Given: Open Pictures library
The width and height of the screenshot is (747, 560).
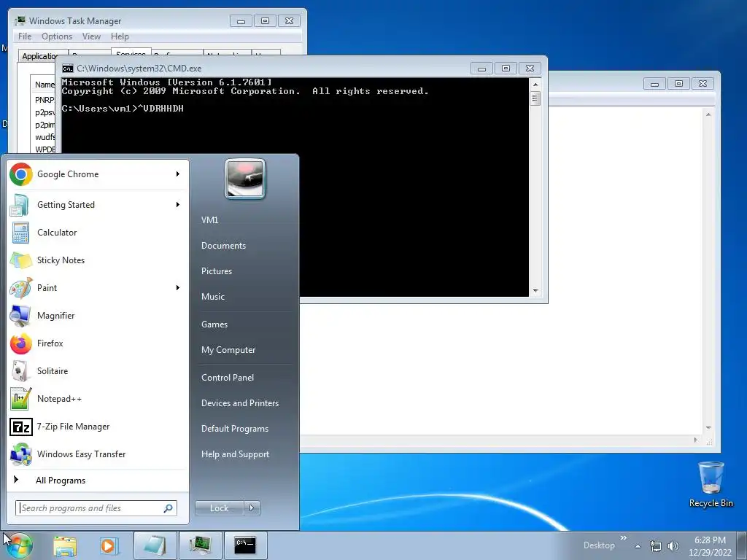Looking at the screenshot, I should click(216, 271).
